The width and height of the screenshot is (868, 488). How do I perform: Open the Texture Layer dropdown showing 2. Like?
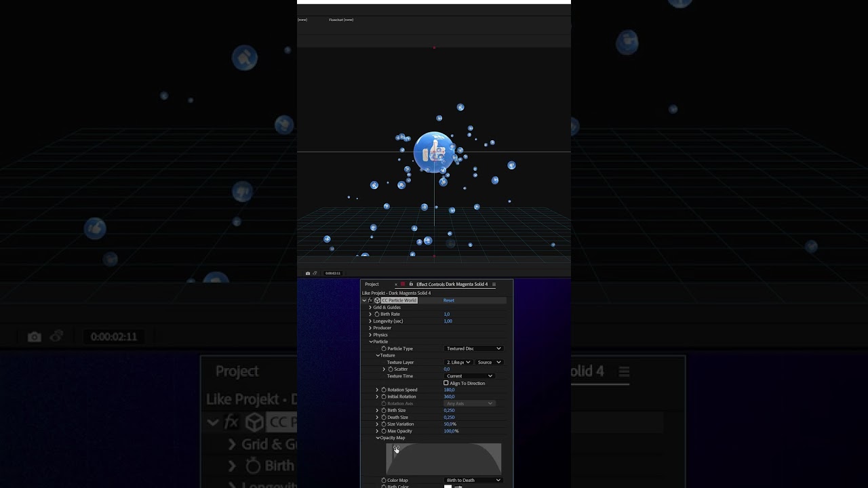click(x=458, y=362)
